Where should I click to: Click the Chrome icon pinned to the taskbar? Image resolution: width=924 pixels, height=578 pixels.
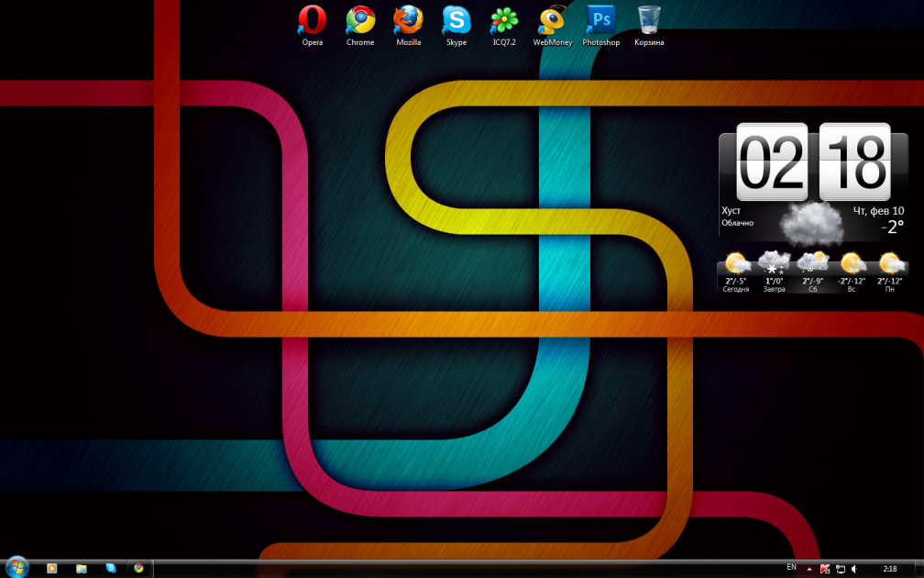(138, 569)
